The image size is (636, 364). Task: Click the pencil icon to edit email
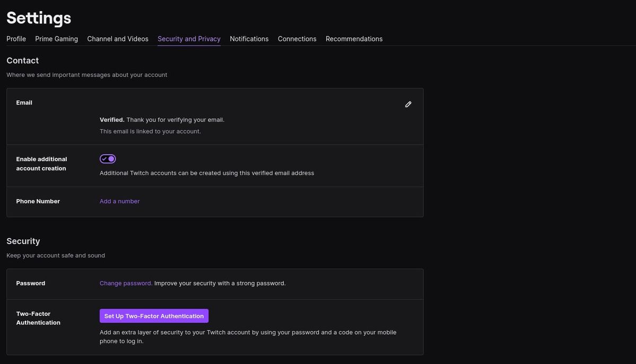point(408,104)
